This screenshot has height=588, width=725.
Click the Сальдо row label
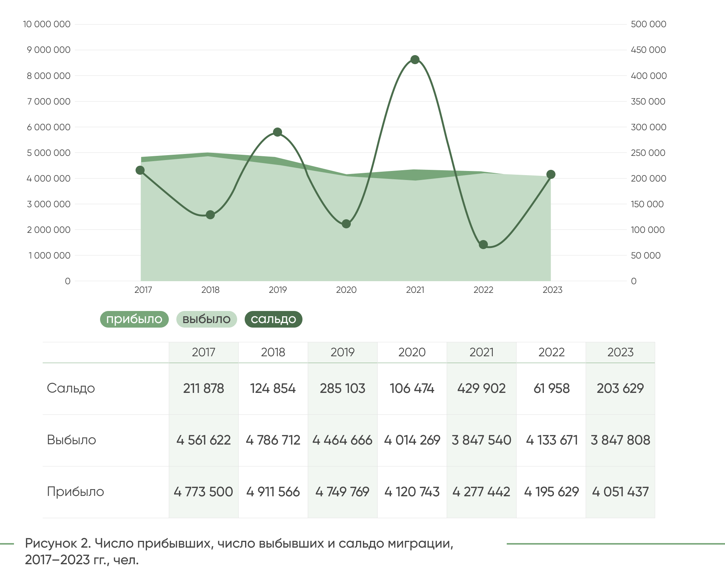71,388
